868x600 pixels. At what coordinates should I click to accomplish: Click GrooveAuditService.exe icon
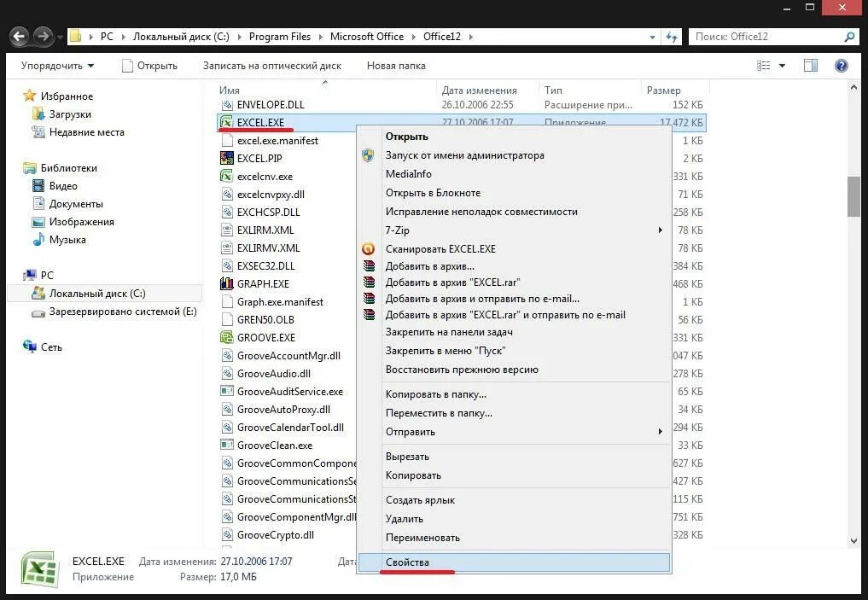click(226, 391)
